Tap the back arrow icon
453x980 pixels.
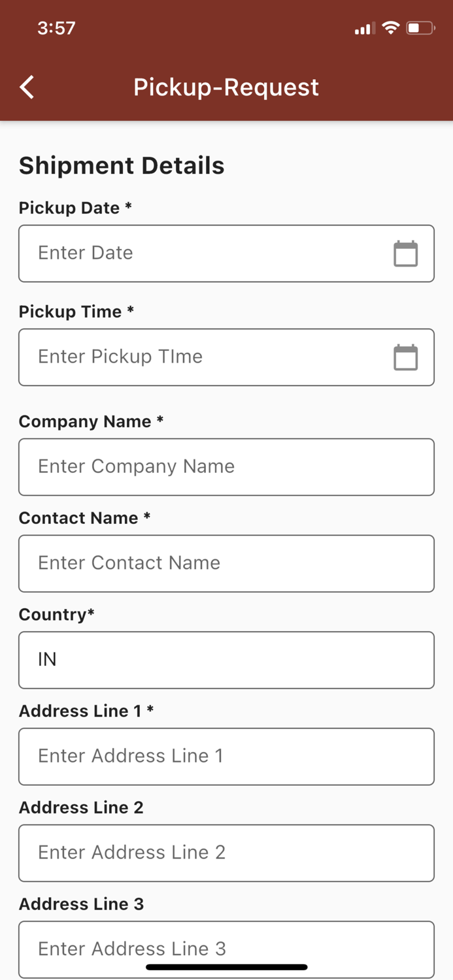point(27,87)
